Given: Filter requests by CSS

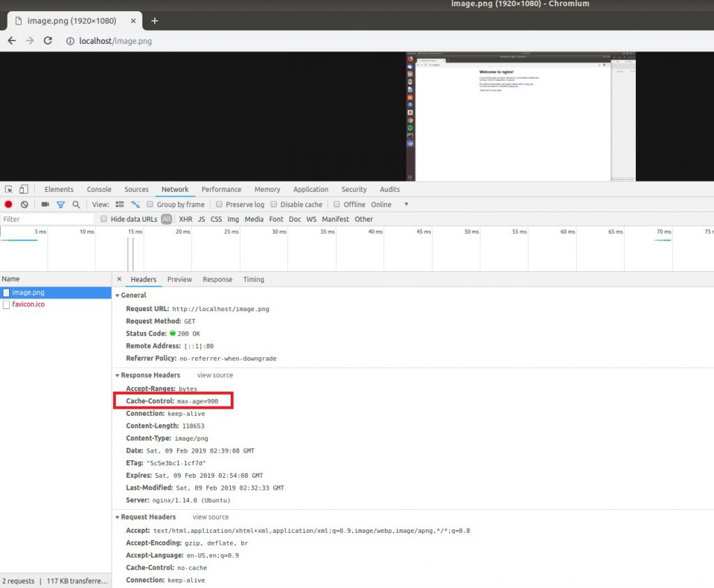Looking at the screenshot, I should tap(216, 219).
